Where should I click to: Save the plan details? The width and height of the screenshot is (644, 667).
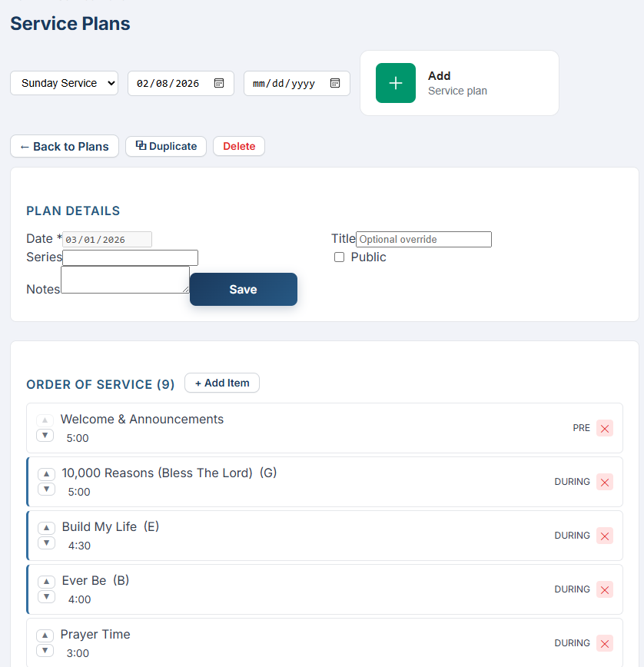(243, 289)
